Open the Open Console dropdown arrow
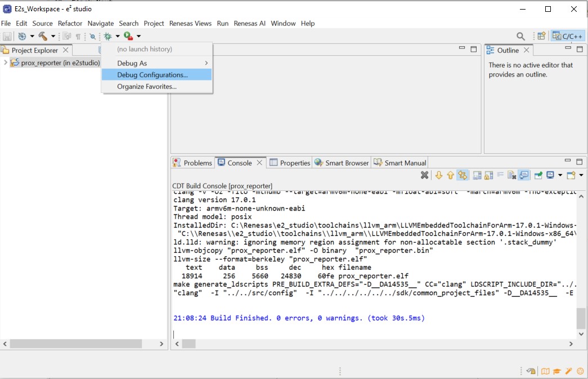This screenshot has width=588, height=379. click(x=581, y=175)
